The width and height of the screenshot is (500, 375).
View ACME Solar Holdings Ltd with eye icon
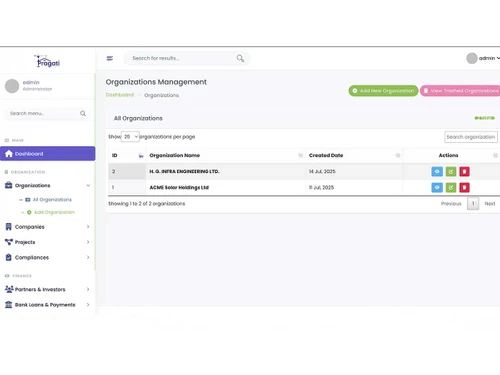point(437,187)
